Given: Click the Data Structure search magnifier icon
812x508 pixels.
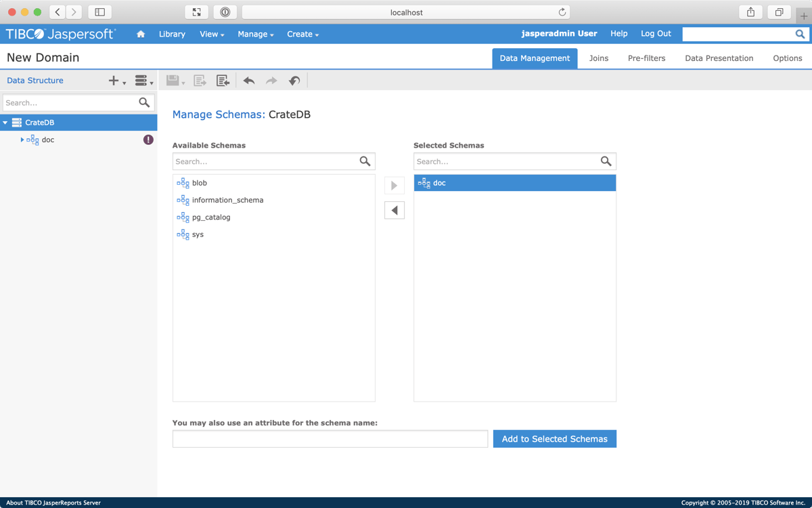Looking at the screenshot, I should coord(144,102).
